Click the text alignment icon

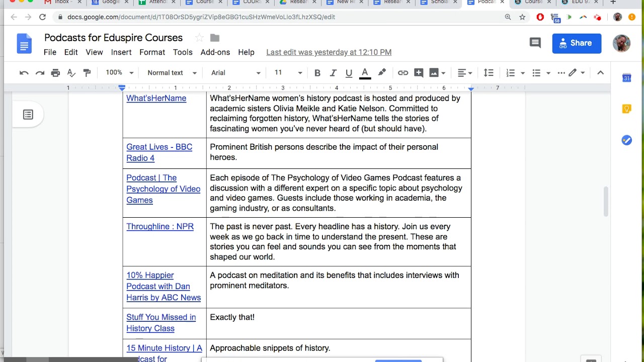tap(461, 73)
